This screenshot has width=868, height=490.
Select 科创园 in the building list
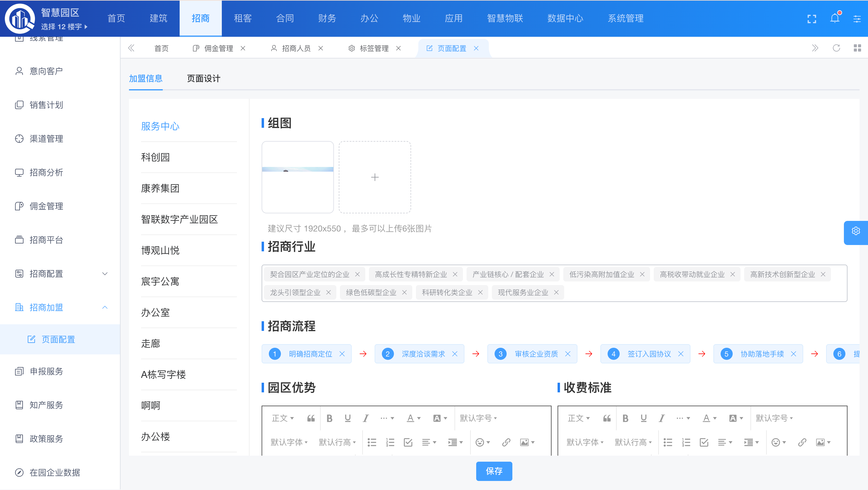click(155, 157)
